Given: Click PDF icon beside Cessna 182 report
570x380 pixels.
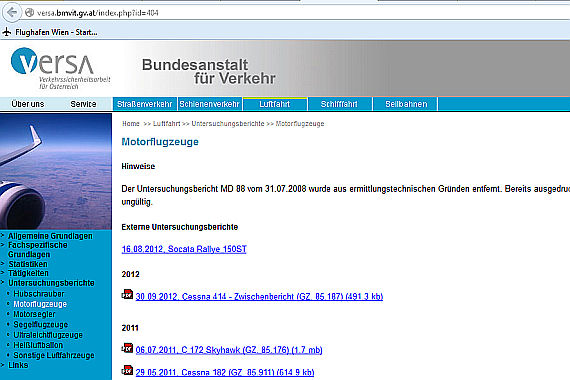Looking at the screenshot, I should point(127,370).
